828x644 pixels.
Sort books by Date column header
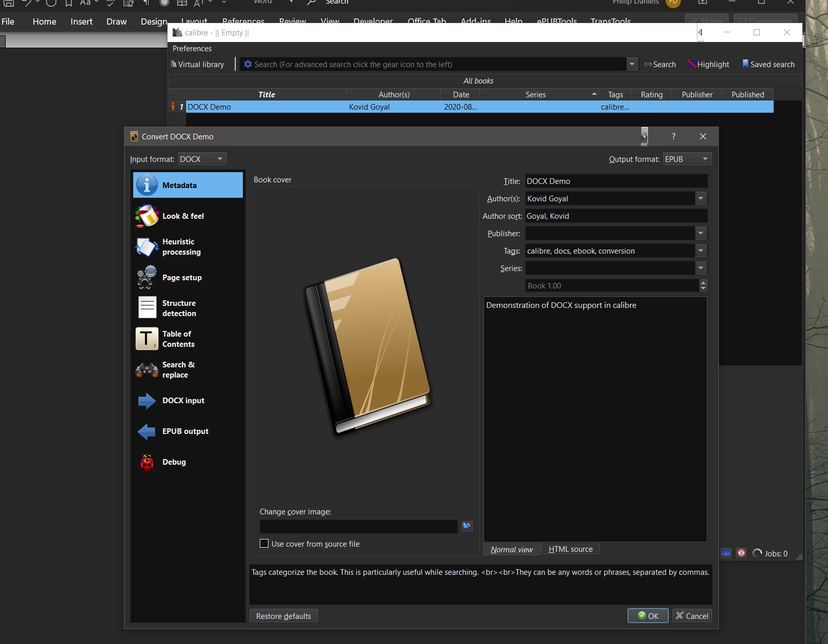point(461,94)
